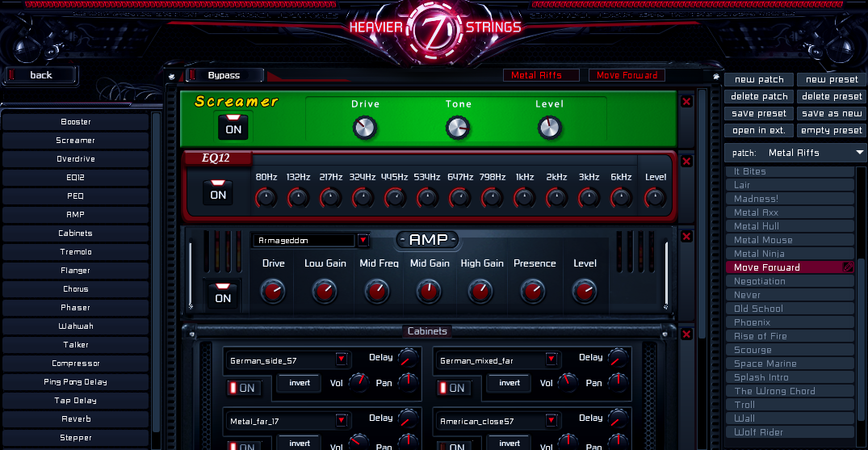Toggle ON switch for German_mixed_far cabinet

pos(453,388)
